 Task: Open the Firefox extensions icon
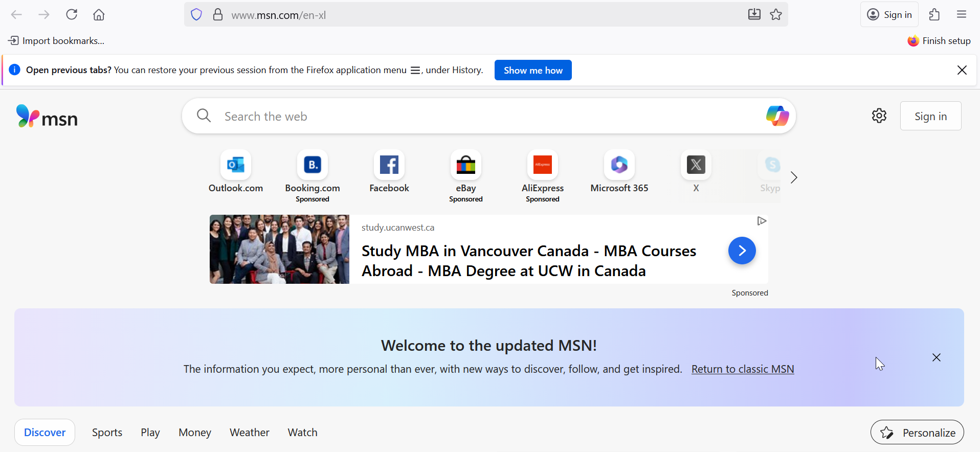[x=934, y=15]
